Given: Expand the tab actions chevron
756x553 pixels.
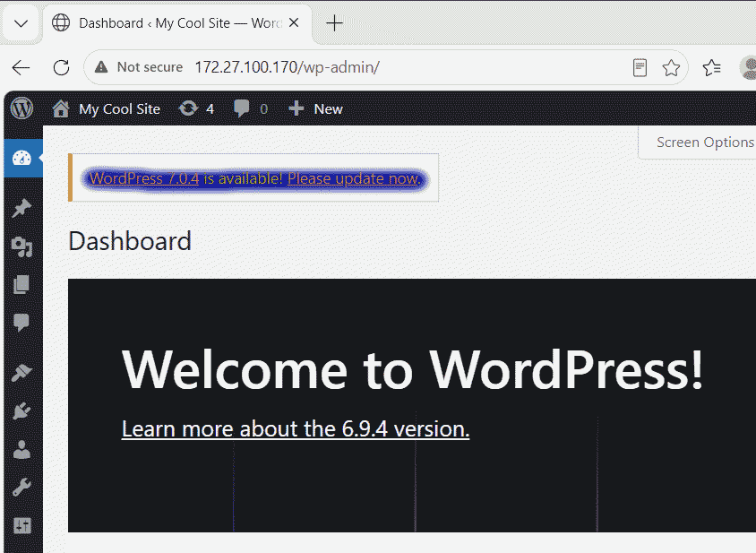Looking at the screenshot, I should click(x=21, y=23).
